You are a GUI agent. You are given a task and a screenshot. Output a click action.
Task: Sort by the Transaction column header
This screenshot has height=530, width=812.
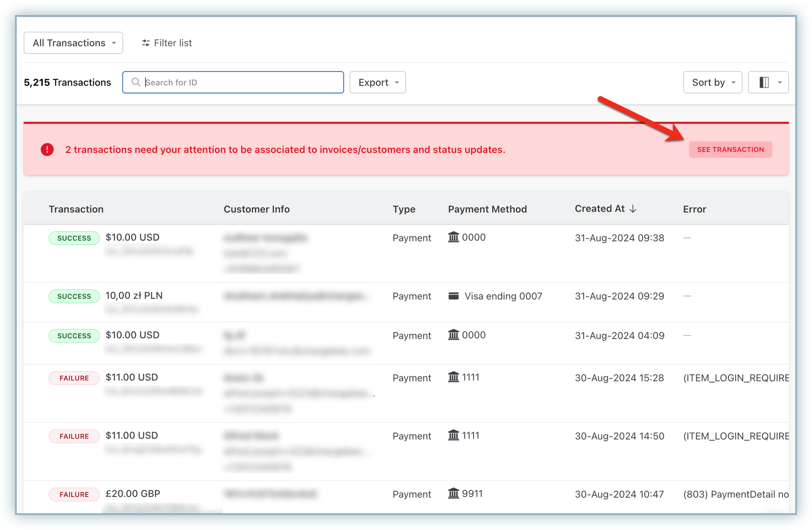[x=76, y=209]
